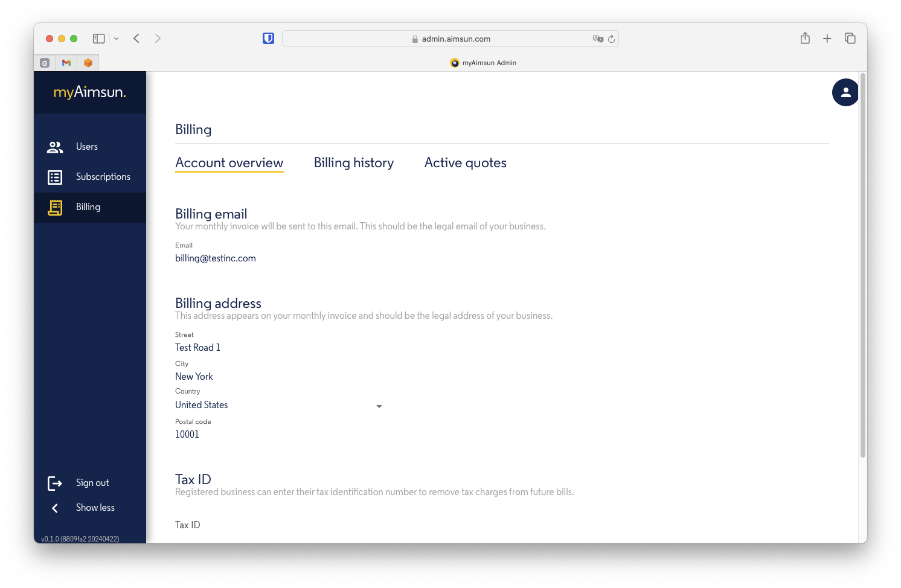The image size is (901, 588).
Task: Open the account profile icon top right
Action: point(845,92)
